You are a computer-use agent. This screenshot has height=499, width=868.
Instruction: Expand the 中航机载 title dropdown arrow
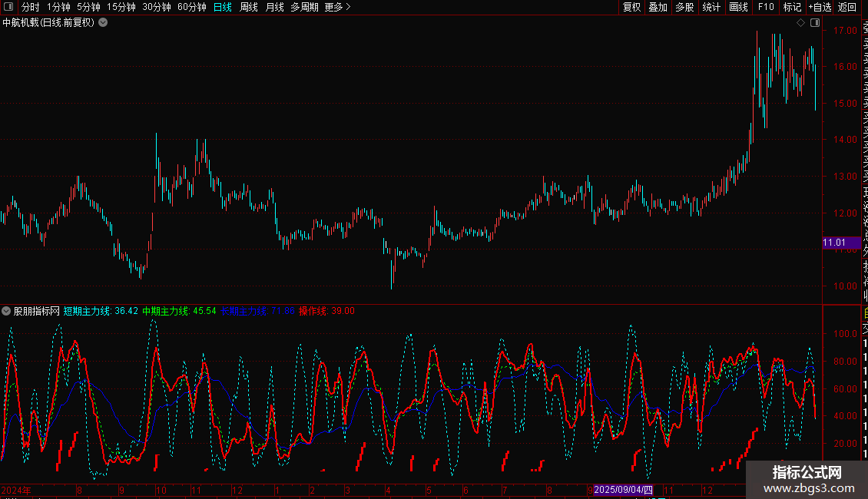[x=103, y=23]
